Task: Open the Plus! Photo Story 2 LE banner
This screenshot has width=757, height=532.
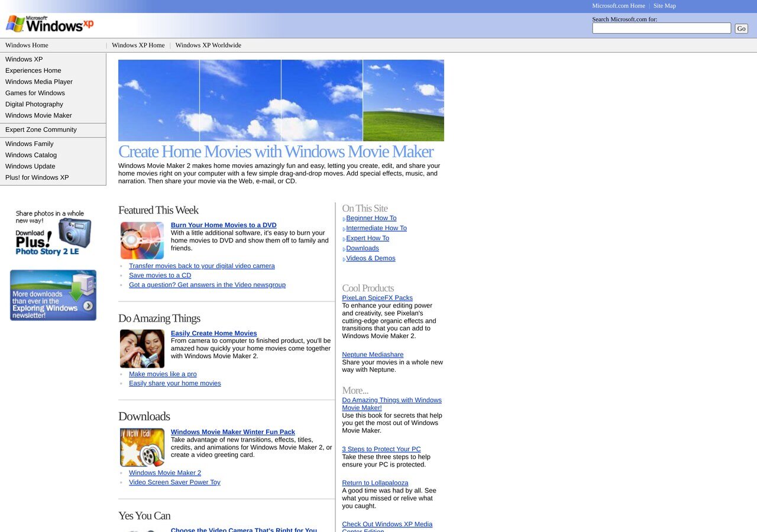Action: pyautogui.click(x=53, y=233)
